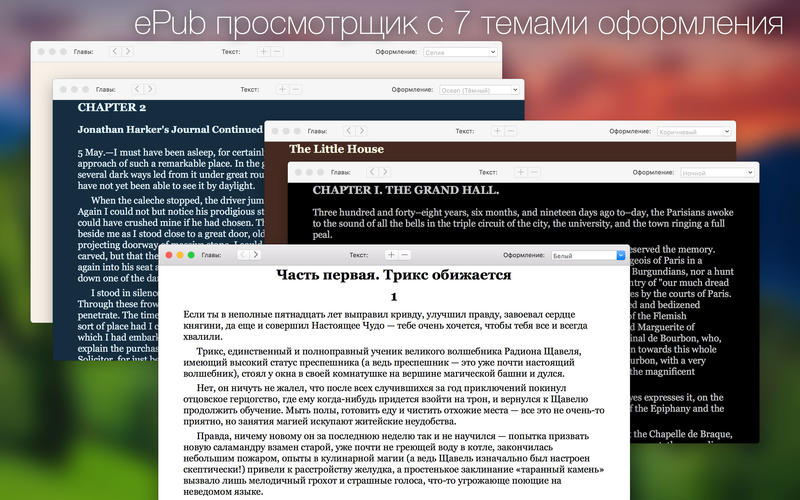Increase text size in the Коричневый window
Screen dimensions: 800x500
(x=497, y=131)
